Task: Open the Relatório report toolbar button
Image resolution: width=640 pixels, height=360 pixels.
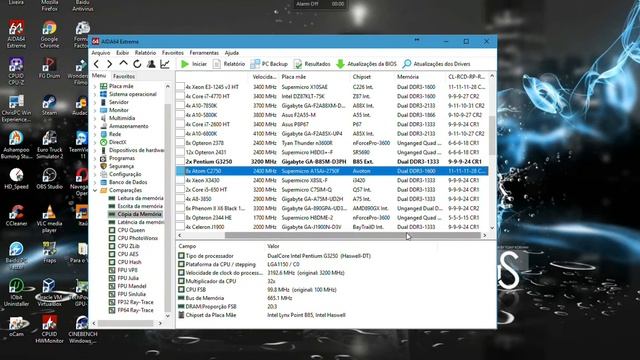Action: [x=229, y=64]
